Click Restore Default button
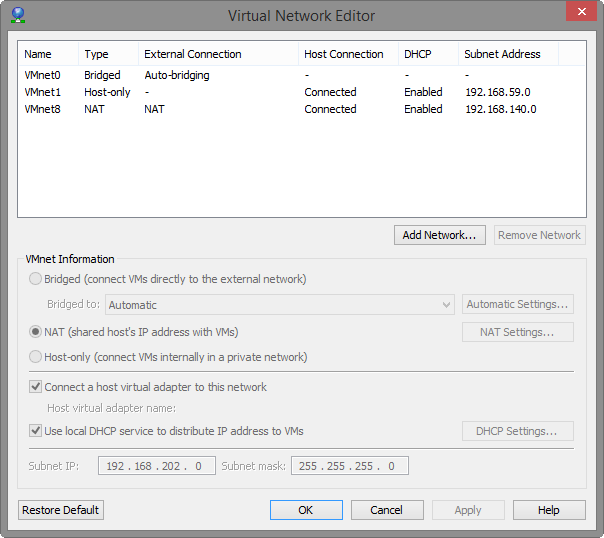 pos(61,510)
